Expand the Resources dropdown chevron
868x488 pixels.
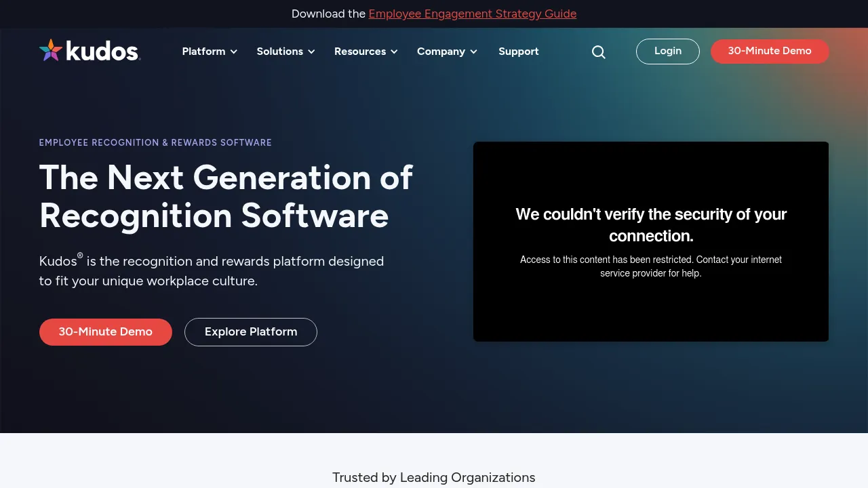tap(394, 52)
